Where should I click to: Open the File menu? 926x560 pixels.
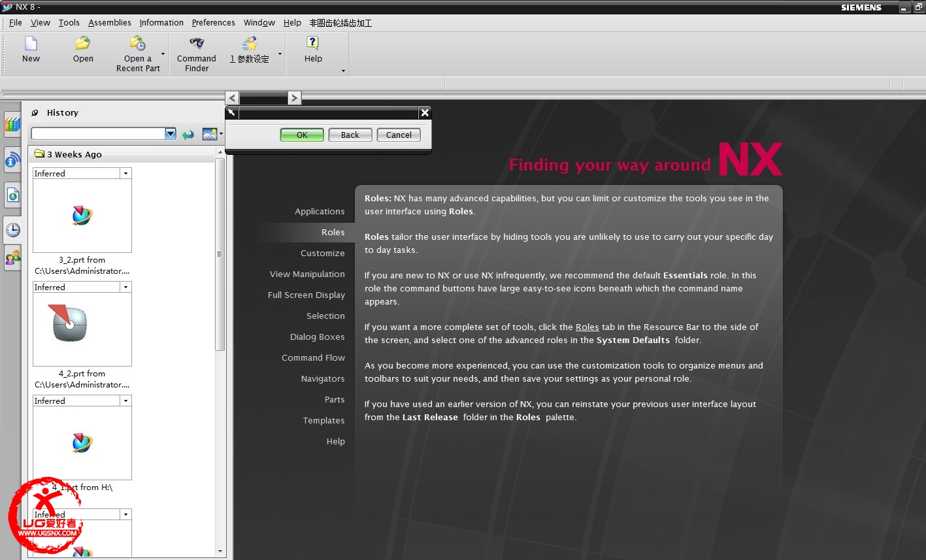[16, 22]
